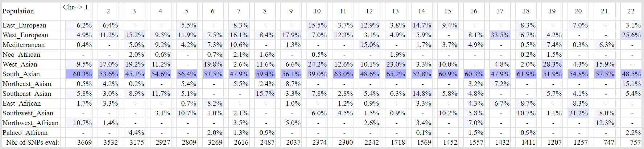The width and height of the screenshot is (644, 149).
Task: Click the Northeast_Asian 15.1% cell
Action: click(x=631, y=84)
